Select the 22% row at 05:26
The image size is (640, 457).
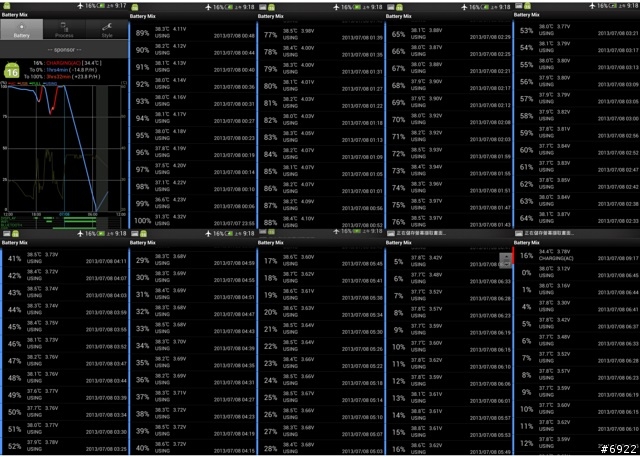(x=321, y=346)
